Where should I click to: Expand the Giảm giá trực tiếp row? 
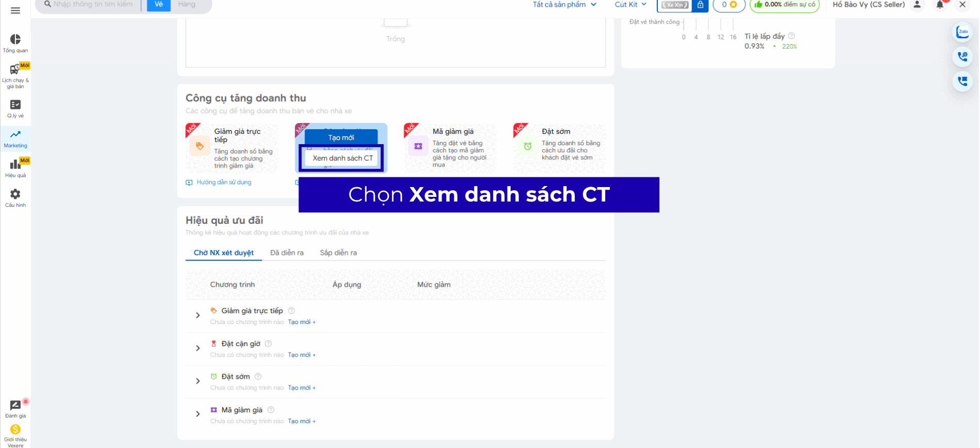point(198,315)
